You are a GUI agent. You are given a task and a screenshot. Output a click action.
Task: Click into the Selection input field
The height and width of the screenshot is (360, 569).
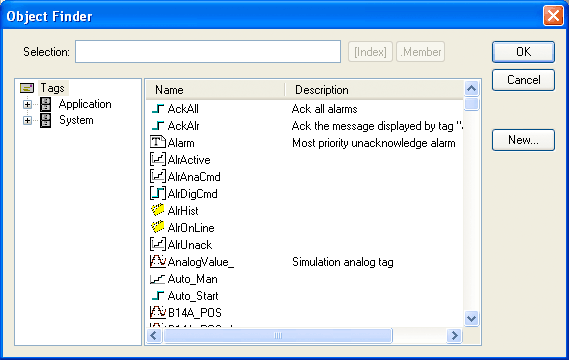(x=208, y=52)
